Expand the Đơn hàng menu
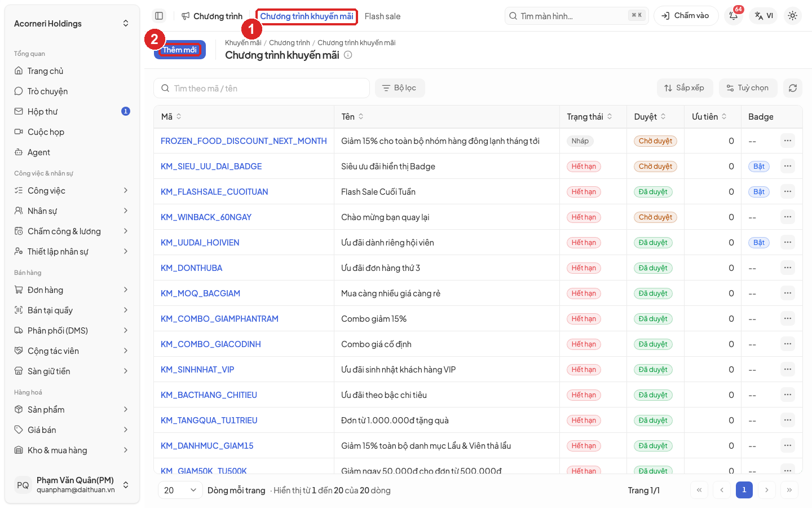812x508 pixels. (x=72, y=290)
